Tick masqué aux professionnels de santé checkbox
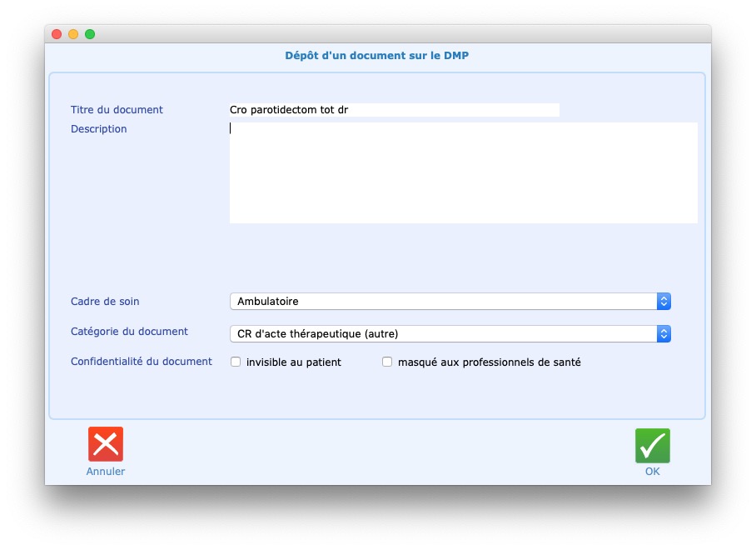Image resolution: width=756 pixels, height=550 pixels. pyautogui.click(x=387, y=362)
